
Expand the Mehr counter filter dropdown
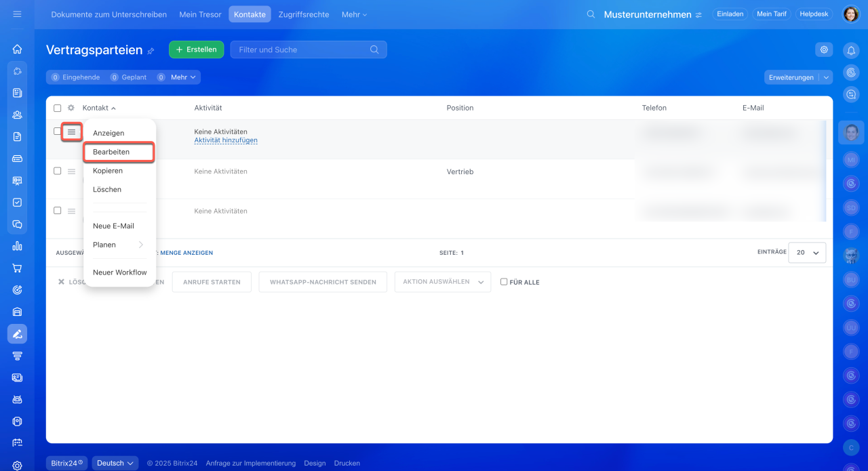[183, 77]
